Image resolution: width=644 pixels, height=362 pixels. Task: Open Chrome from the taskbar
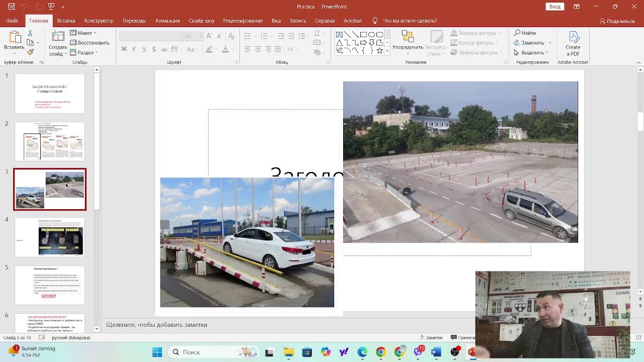[381, 352]
